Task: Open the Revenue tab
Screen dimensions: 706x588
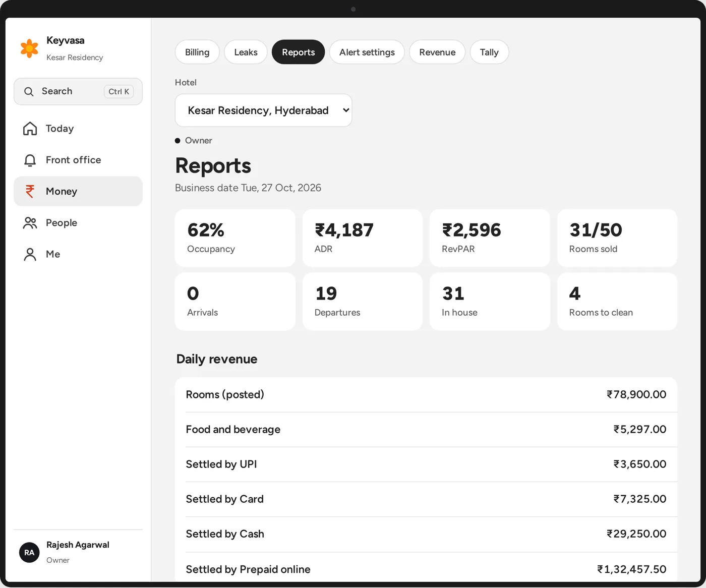Action: coord(437,52)
